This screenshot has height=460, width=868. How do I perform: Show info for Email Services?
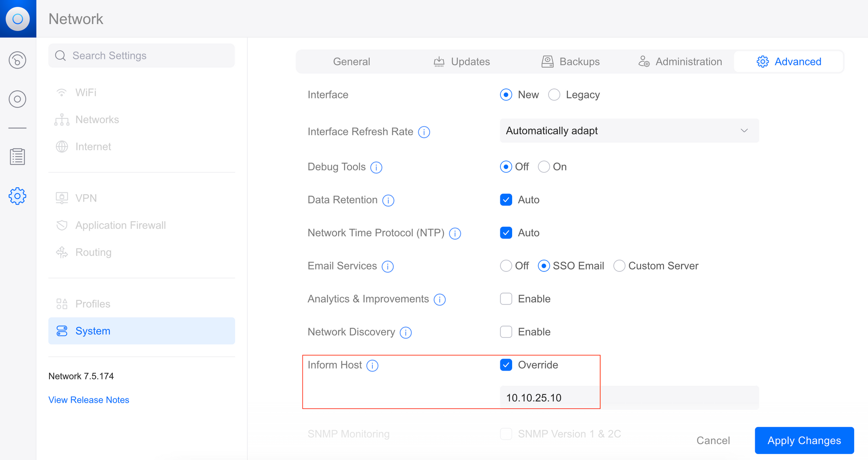pos(388,266)
